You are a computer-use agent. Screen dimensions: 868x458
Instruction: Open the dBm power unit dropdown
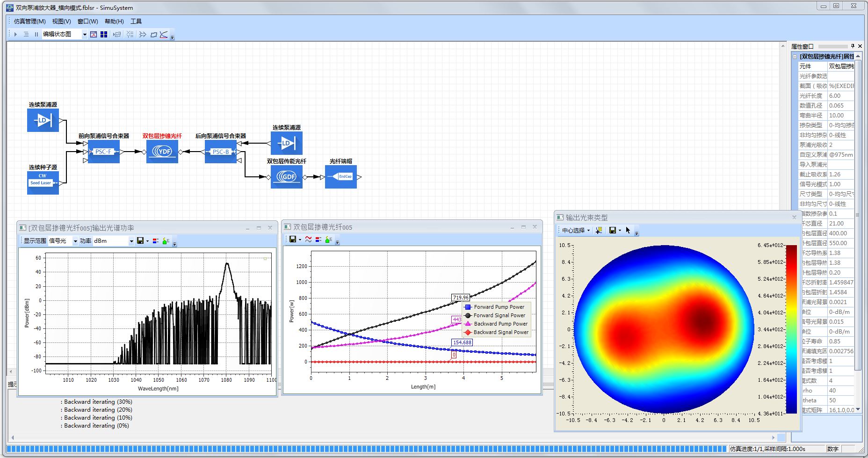click(x=131, y=241)
